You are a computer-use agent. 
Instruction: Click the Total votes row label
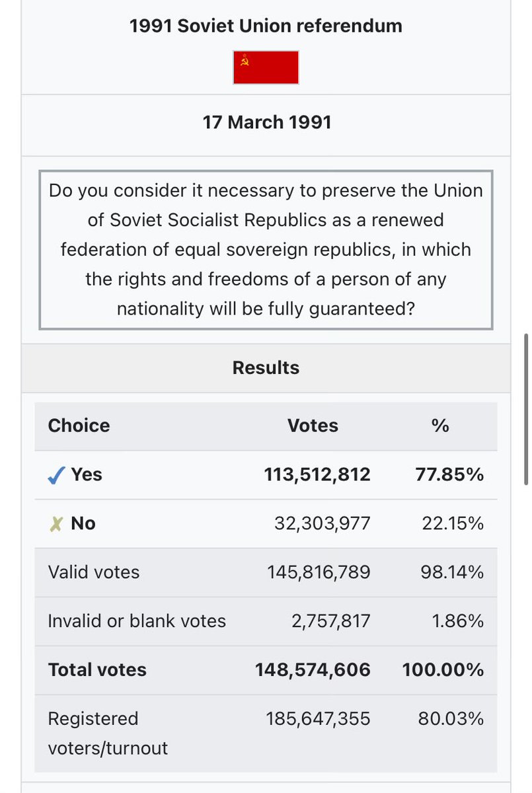[97, 670]
